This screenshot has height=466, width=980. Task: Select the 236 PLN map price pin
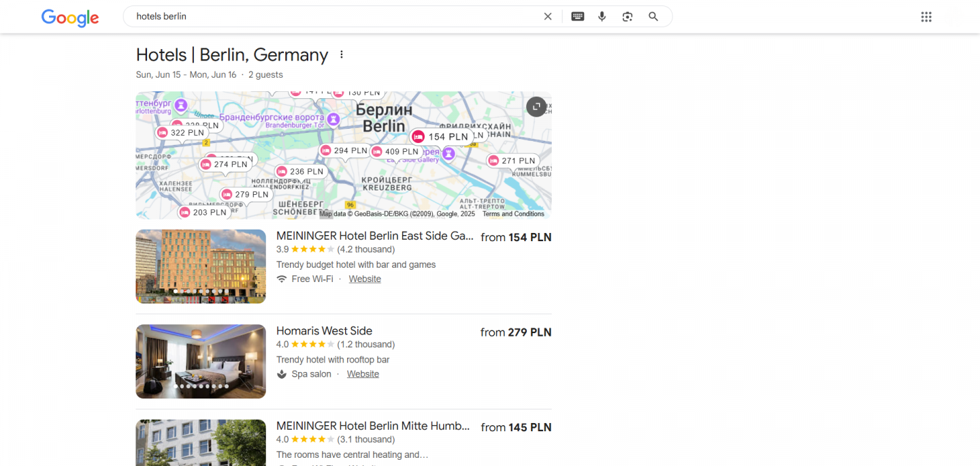pos(301,172)
